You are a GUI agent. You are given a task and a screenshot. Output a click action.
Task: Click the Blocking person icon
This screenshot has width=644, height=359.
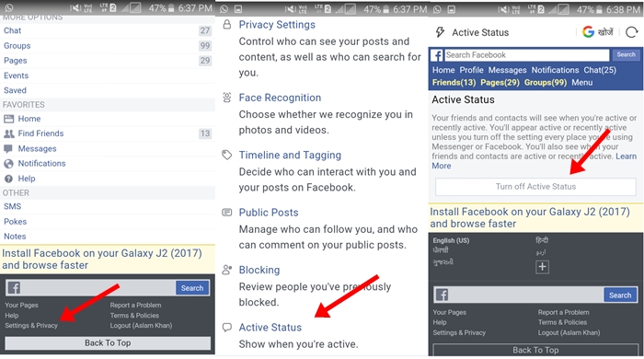click(226, 270)
